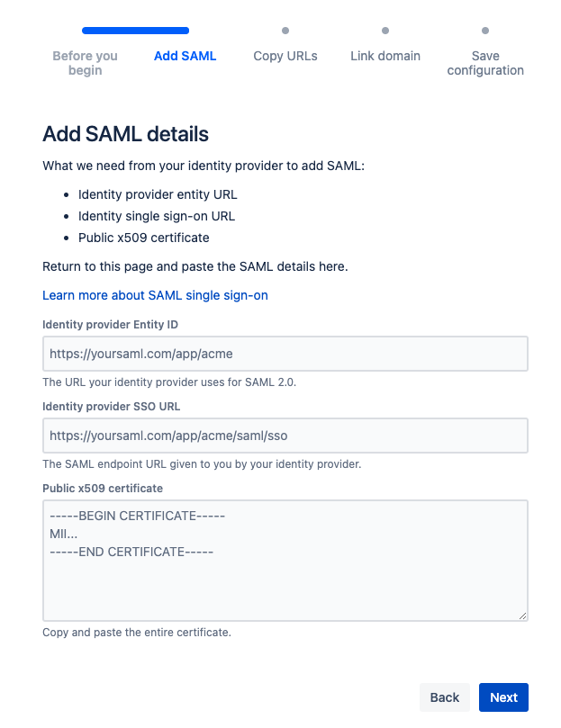
Task: Select the Add SAML step label
Action: point(185,56)
